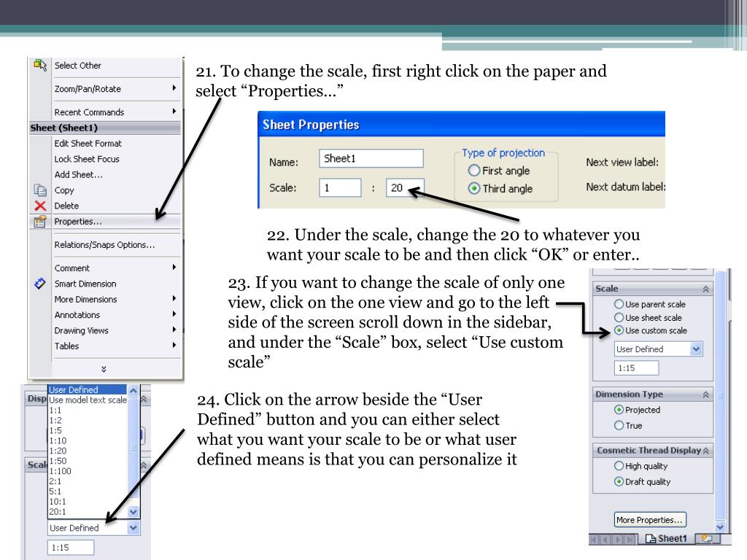The height and width of the screenshot is (560, 747).
Task: Expand the Zoom/Pan/Rotate submenu
Action: point(174,89)
